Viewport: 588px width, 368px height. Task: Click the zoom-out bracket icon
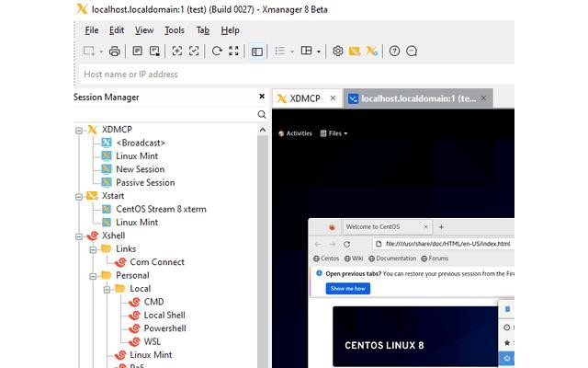[194, 51]
